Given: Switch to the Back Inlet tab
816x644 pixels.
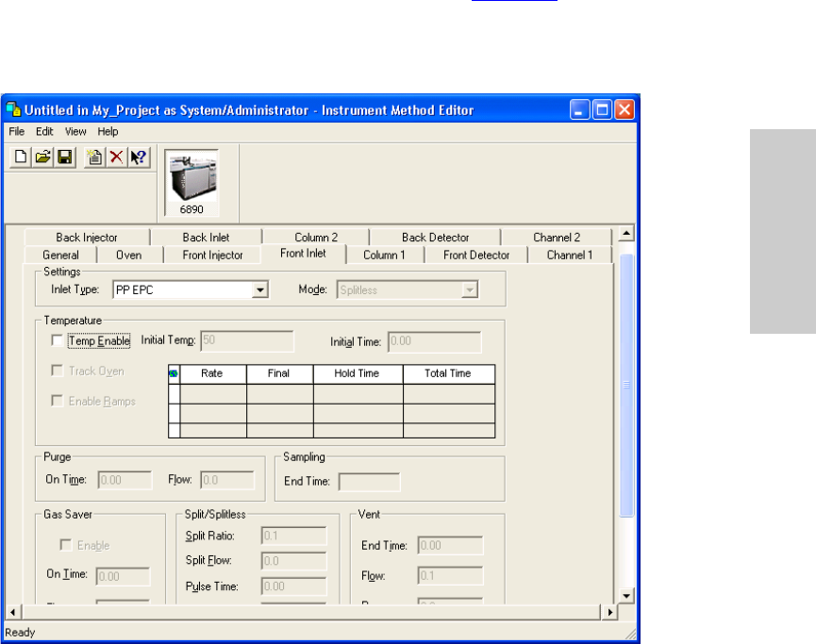Looking at the screenshot, I should tap(206, 238).
